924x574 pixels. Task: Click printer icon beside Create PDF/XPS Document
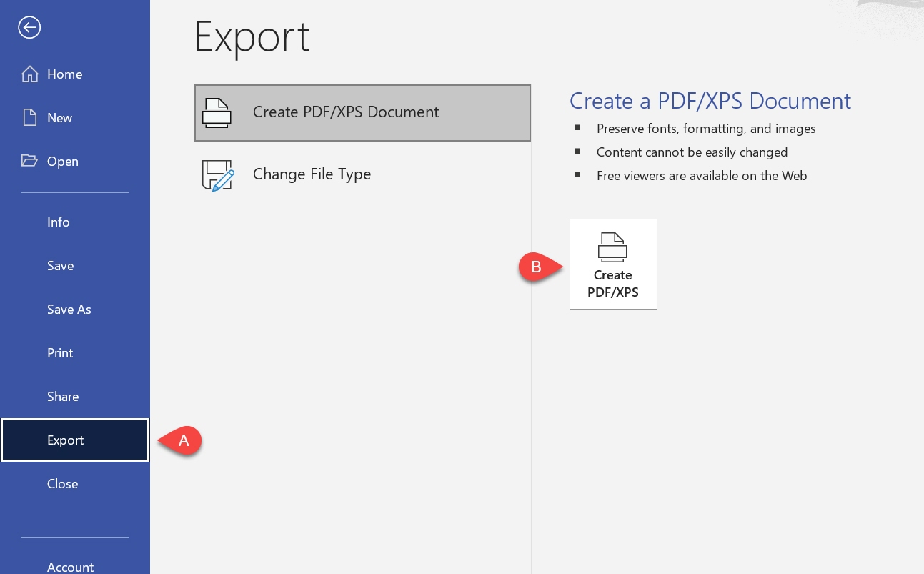(217, 113)
